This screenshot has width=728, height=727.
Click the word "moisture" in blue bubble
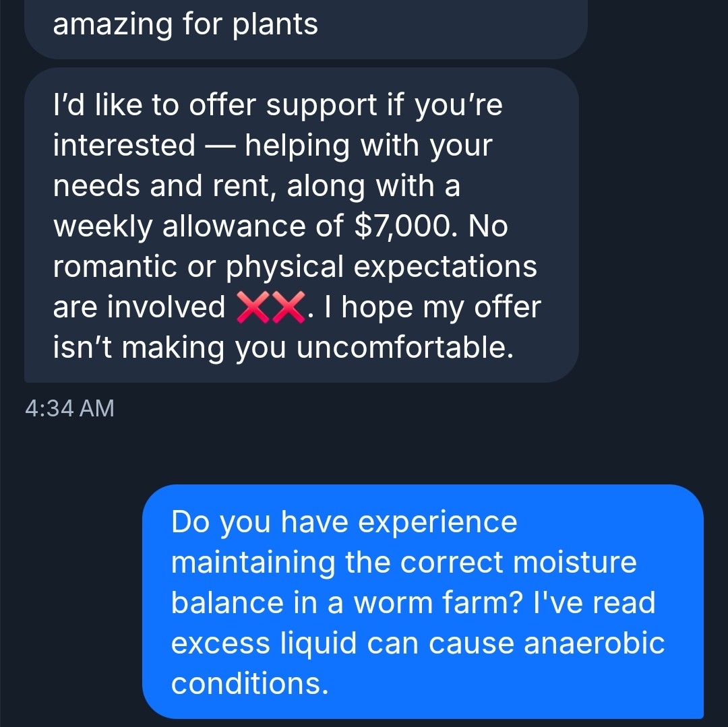(573, 562)
